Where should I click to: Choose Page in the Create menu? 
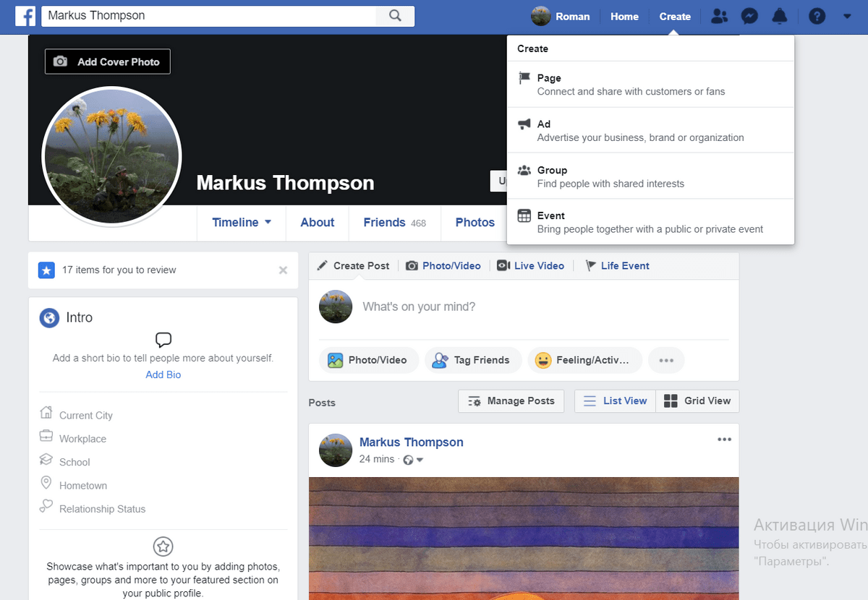coord(651,85)
